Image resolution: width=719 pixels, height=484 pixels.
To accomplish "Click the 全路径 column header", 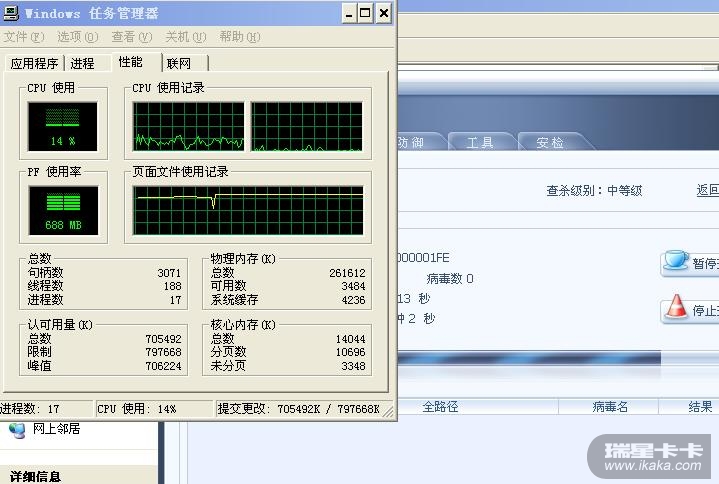I will coord(440,407).
